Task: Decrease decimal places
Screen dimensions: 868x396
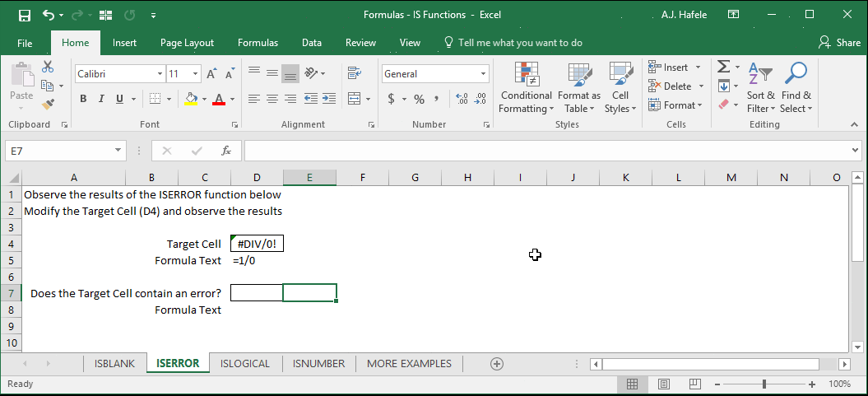Action: tap(480, 99)
